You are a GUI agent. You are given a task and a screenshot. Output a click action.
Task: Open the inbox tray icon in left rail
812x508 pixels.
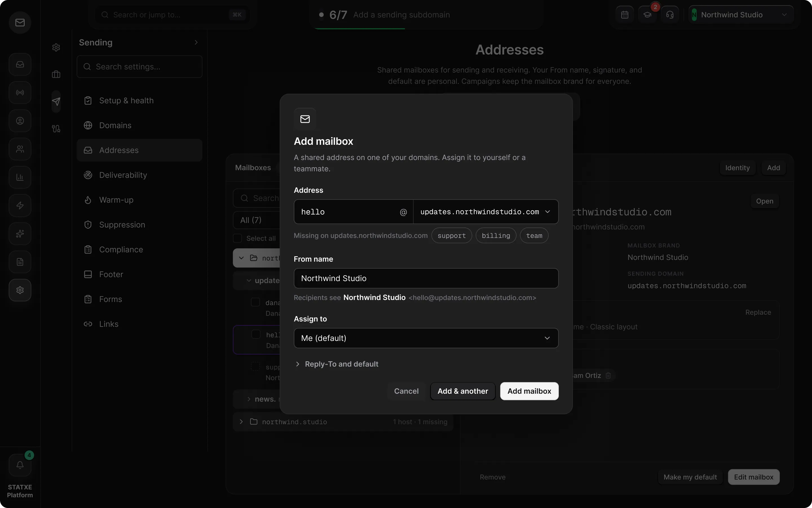coord(20,64)
